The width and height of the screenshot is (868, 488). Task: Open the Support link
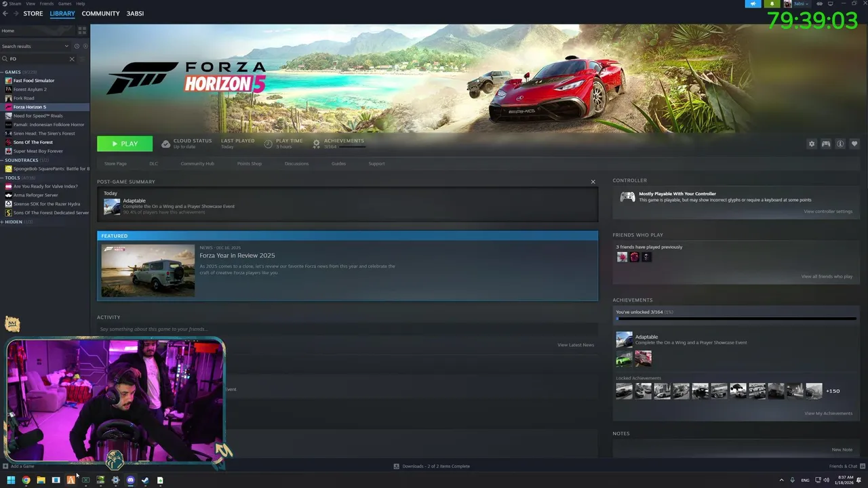pos(376,163)
